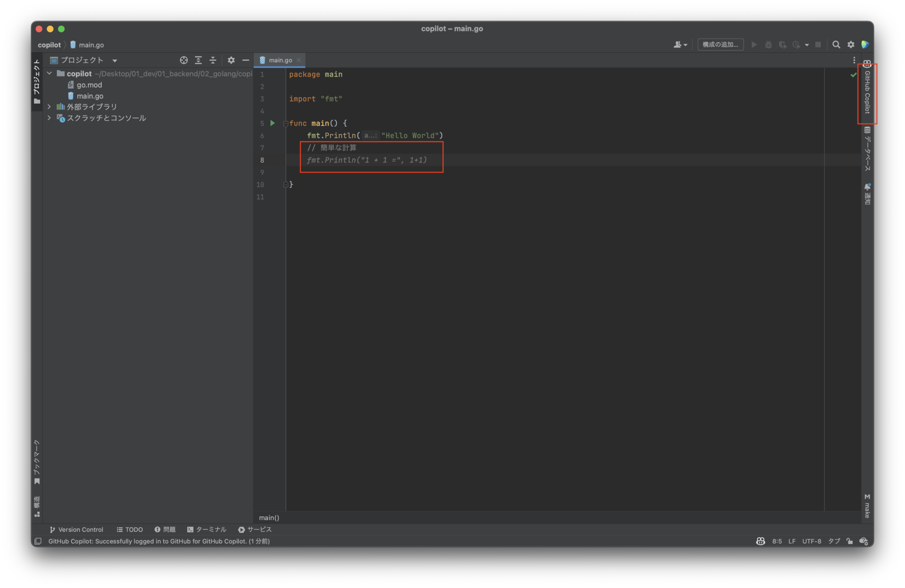Collapse the copilot project folder
905x588 pixels.
[x=49, y=73]
